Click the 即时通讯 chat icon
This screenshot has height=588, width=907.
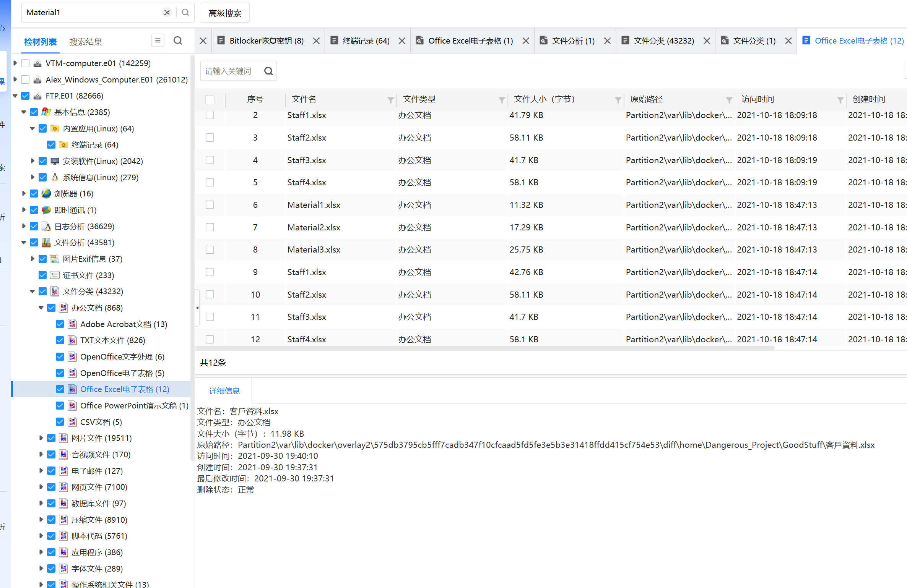pos(46,210)
